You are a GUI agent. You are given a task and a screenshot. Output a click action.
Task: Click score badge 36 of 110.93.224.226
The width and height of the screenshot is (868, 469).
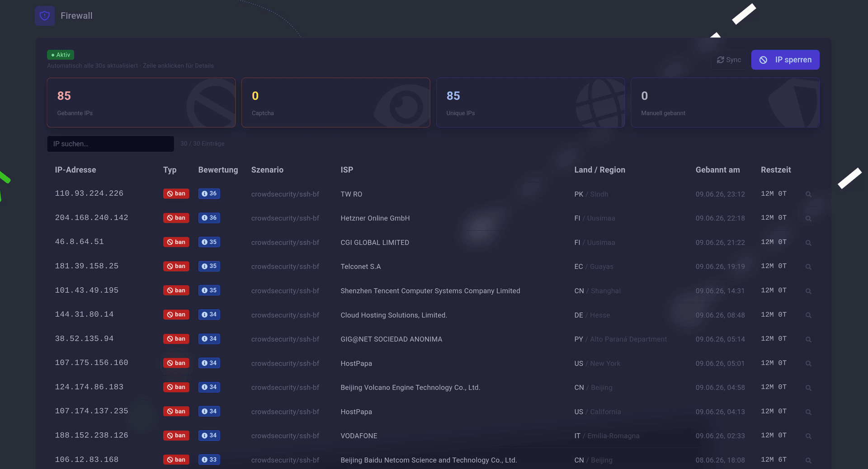point(209,193)
